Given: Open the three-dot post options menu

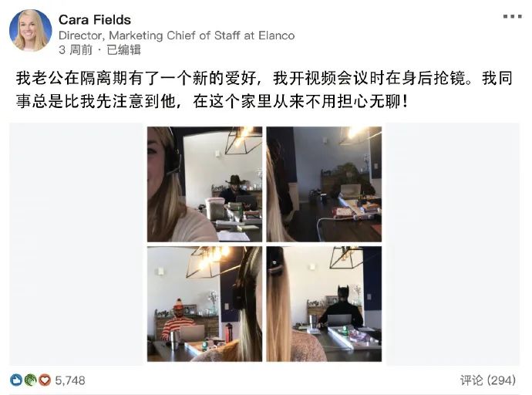Looking at the screenshot, I should [x=512, y=16].
